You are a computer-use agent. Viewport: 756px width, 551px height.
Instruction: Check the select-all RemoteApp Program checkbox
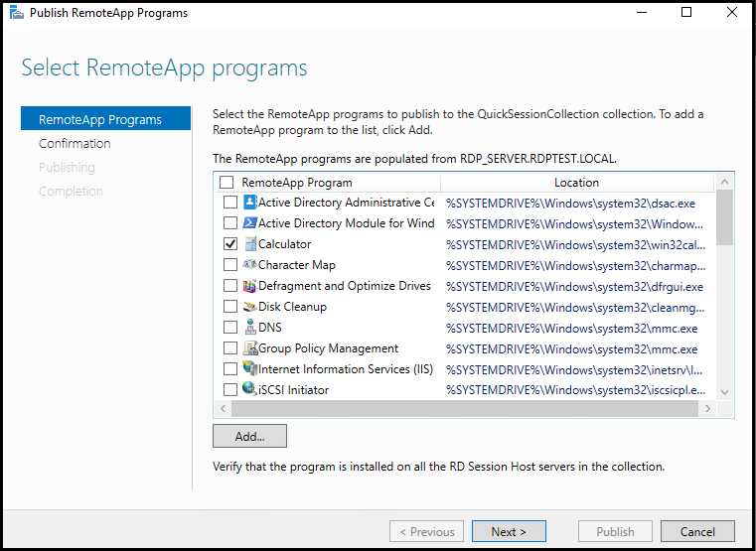227,183
